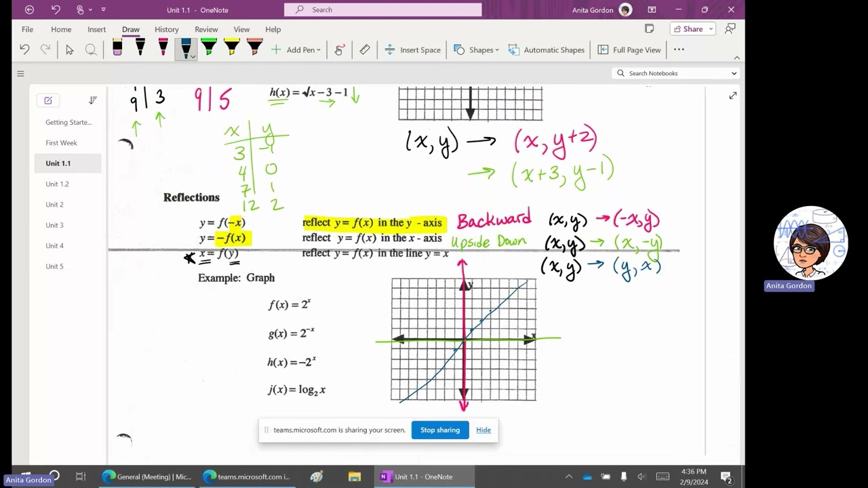
Task: Toggle Automatic Shapes
Action: coord(546,49)
